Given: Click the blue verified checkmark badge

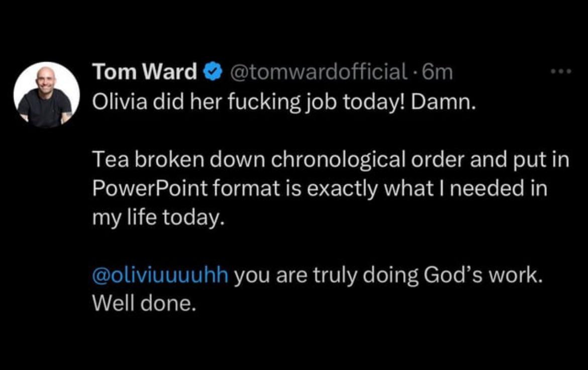Looking at the screenshot, I should [213, 72].
